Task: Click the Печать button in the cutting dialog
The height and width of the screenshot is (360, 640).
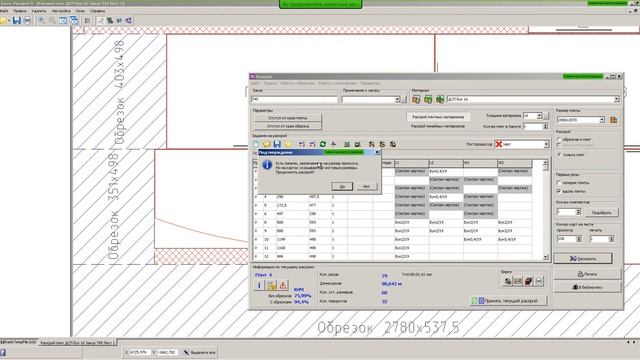Action: pos(587,274)
